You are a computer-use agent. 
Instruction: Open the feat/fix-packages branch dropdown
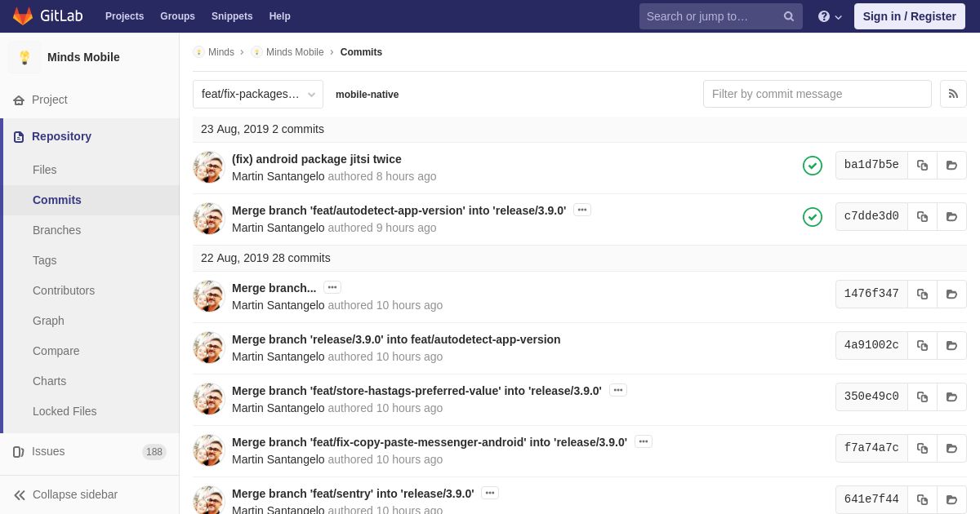[x=258, y=94]
